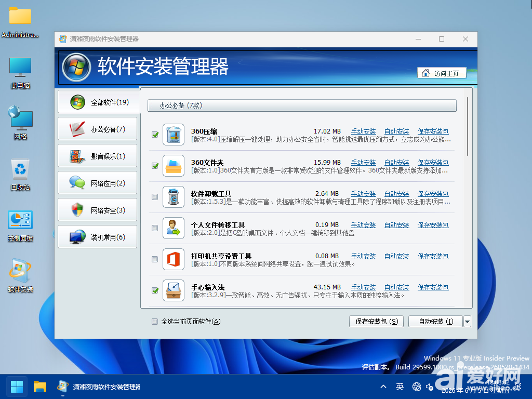Screen dimensions: 532x399
Task: Click 手动安装 link for 手心输入法
Action: pos(363,287)
